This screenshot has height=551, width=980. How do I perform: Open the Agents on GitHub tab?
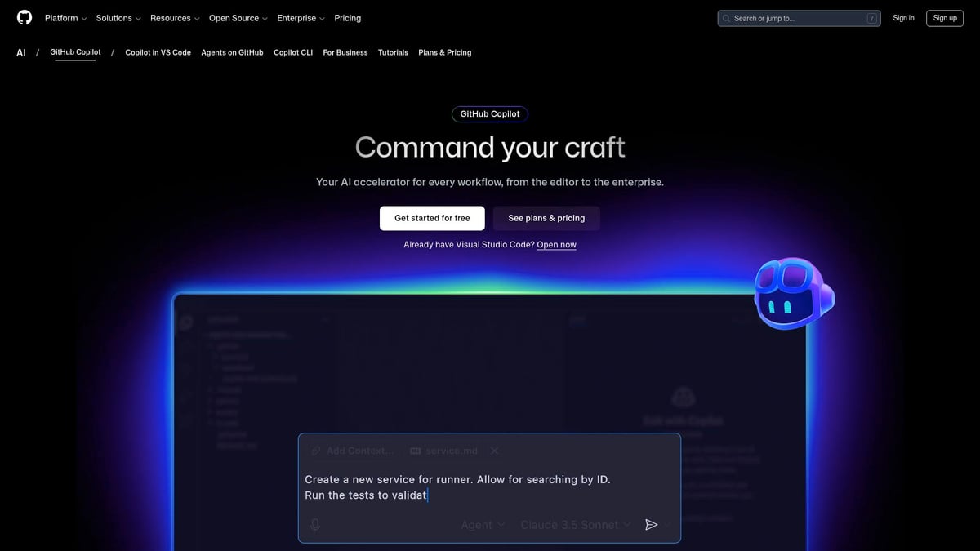click(x=231, y=52)
